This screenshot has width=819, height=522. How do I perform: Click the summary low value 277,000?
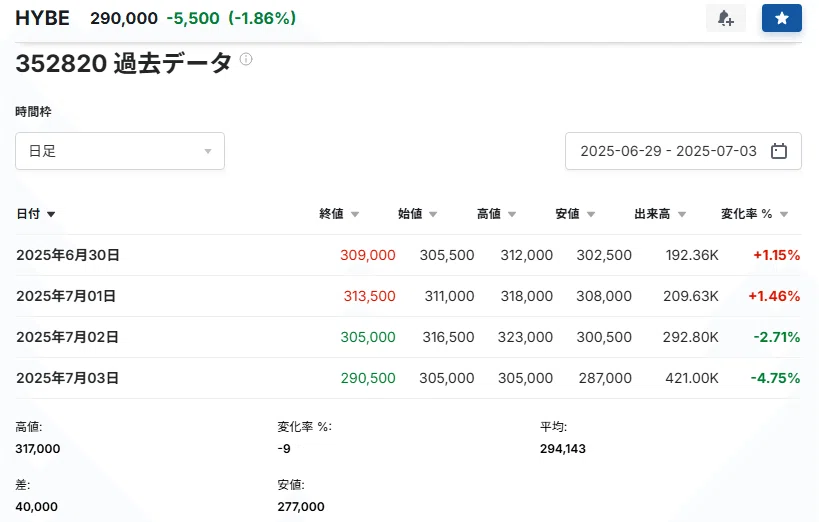click(301, 506)
